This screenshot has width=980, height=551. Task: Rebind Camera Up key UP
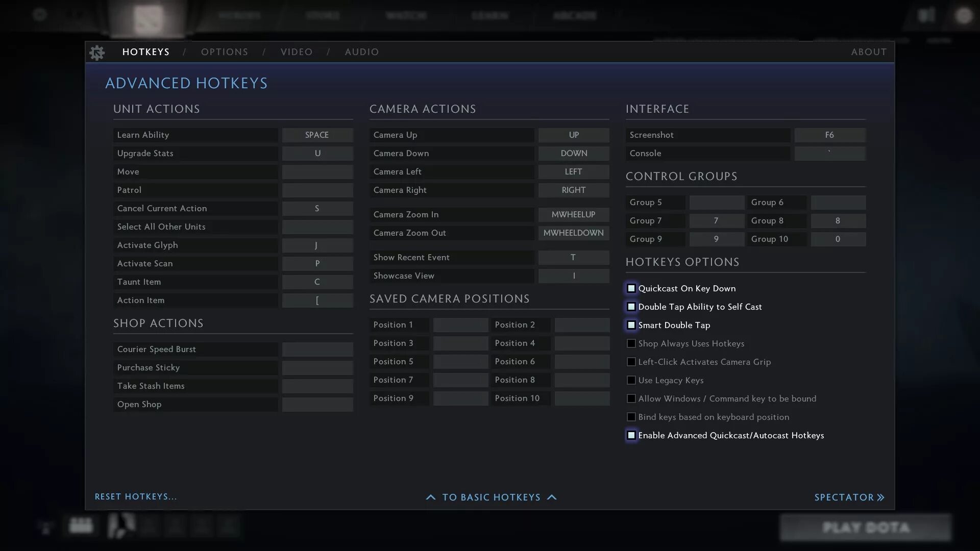[x=574, y=135]
